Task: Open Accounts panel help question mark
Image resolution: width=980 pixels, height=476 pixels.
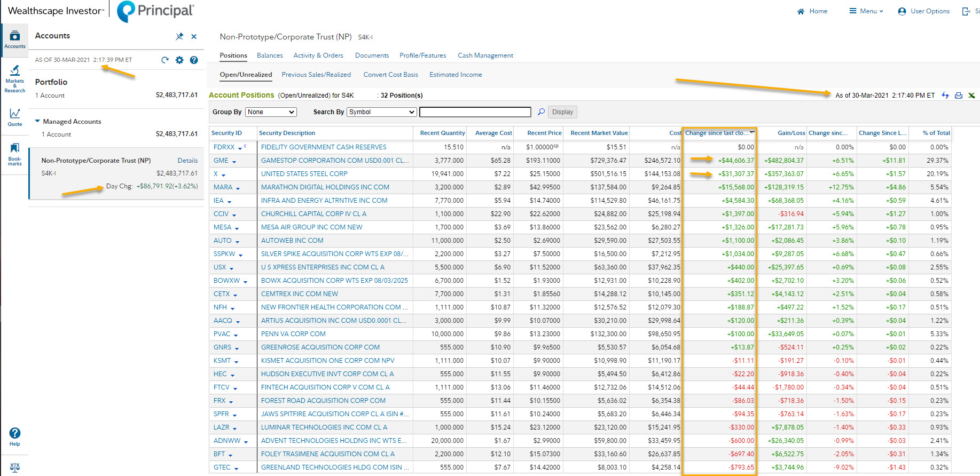Action: point(194,60)
